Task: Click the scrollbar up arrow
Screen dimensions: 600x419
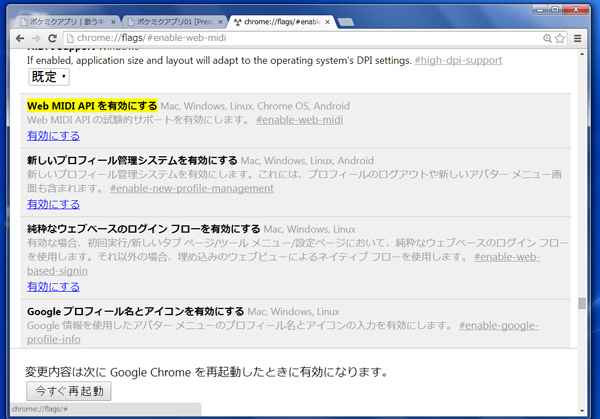Action: [582, 54]
